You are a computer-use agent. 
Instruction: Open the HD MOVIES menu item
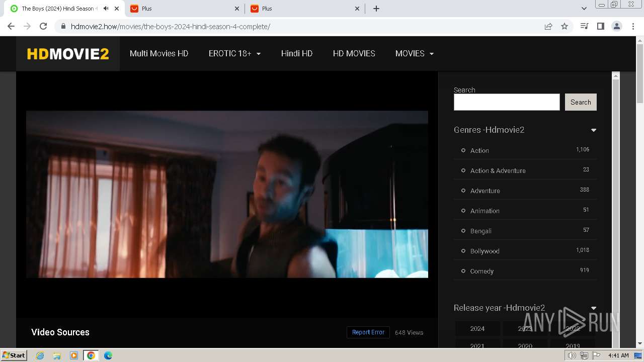(x=354, y=53)
